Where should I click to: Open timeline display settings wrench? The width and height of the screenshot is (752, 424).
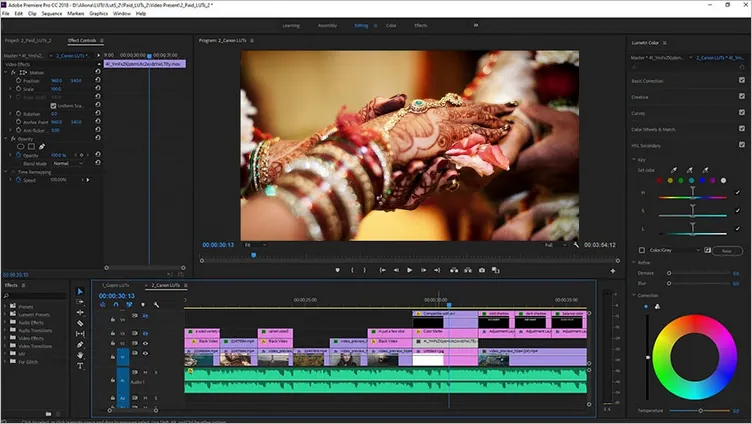pyautogui.click(x=156, y=304)
